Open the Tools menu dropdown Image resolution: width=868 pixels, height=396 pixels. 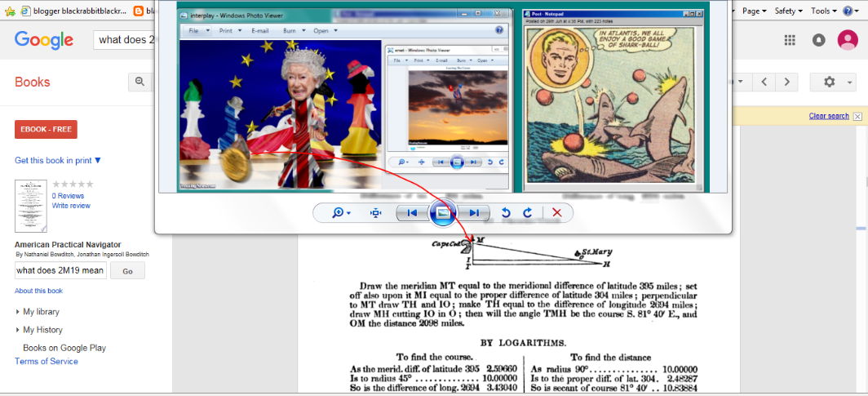click(x=824, y=11)
